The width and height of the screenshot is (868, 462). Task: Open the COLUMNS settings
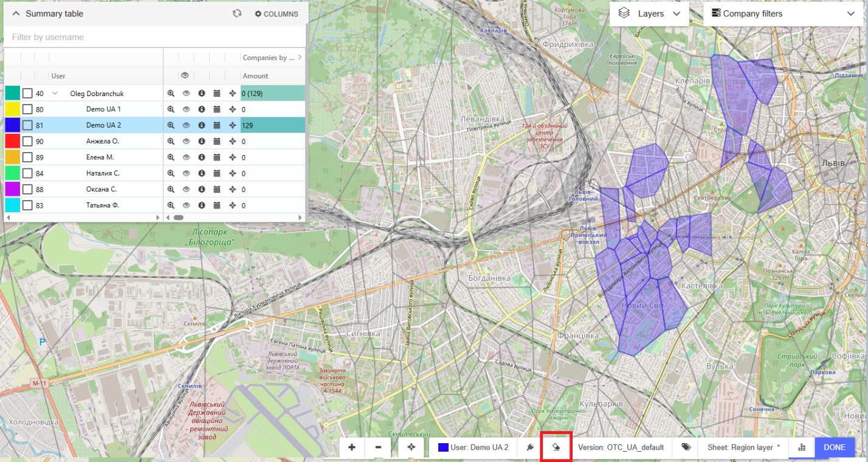(x=277, y=13)
